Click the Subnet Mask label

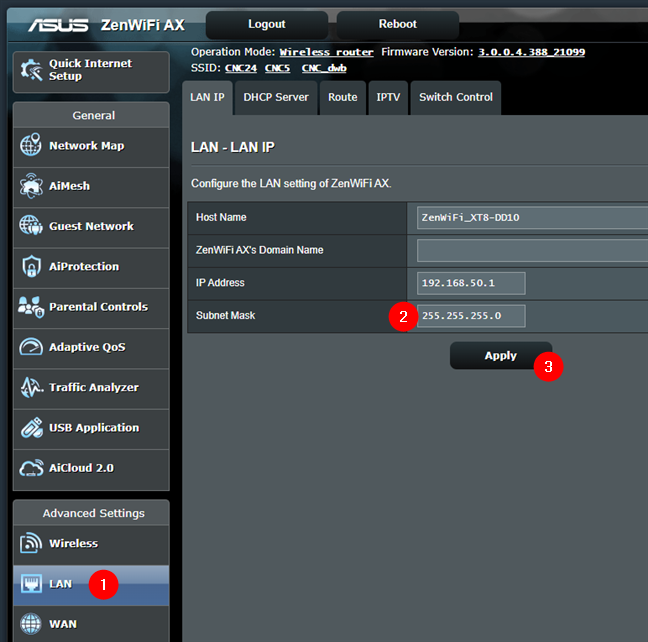tap(225, 315)
